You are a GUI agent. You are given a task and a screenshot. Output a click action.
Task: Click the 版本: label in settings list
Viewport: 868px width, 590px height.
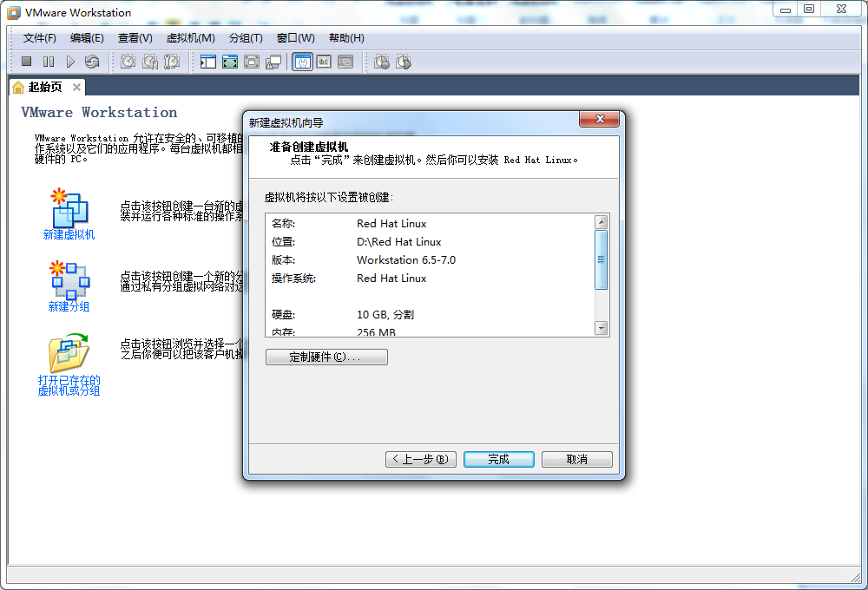pos(284,260)
